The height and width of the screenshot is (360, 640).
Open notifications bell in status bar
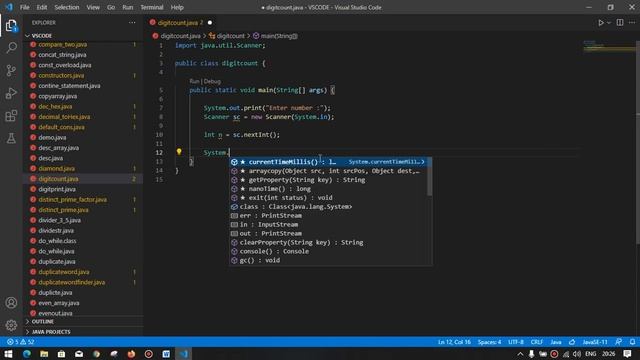(632, 342)
